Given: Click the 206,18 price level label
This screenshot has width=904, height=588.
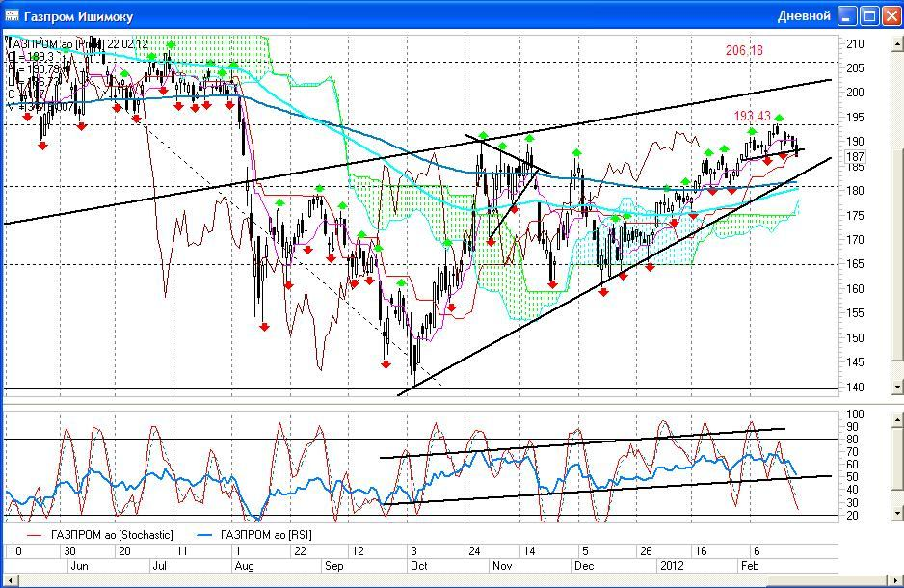Looking at the screenshot, I should pos(744,51).
